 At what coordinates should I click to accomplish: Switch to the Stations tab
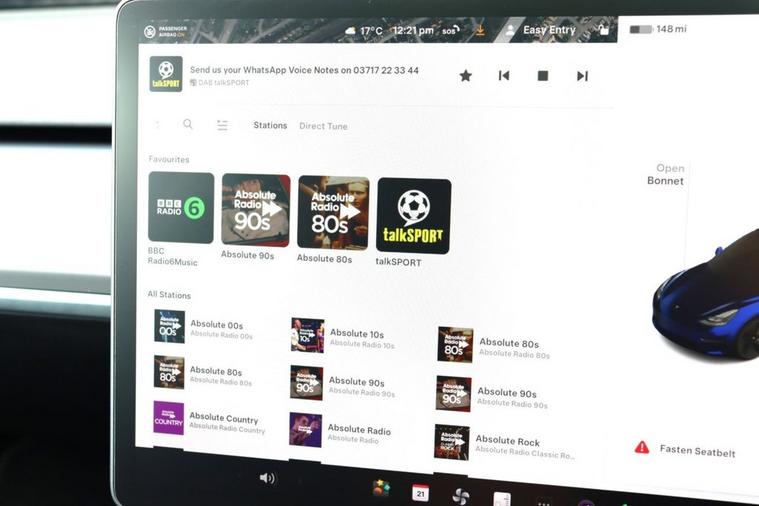(270, 125)
